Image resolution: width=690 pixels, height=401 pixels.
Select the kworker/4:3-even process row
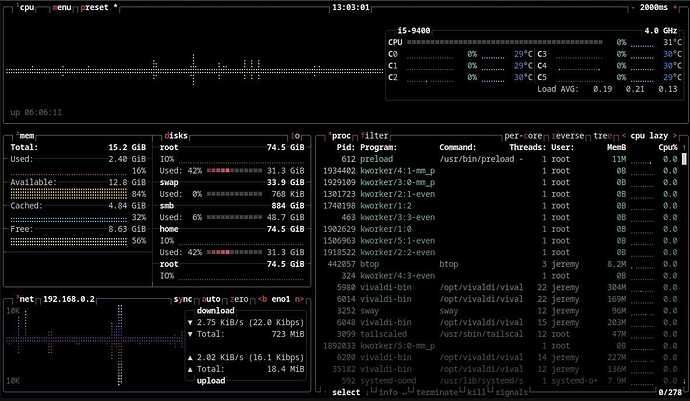click(500, 276)
